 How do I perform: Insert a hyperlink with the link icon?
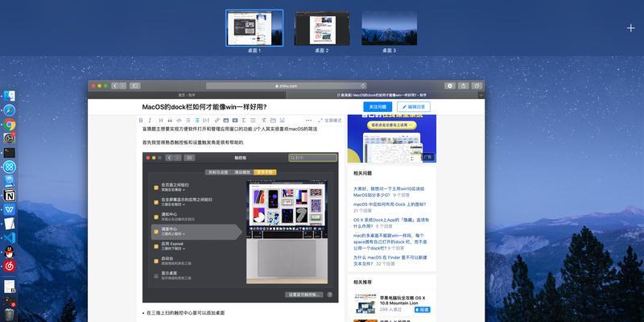click(217, 120)
